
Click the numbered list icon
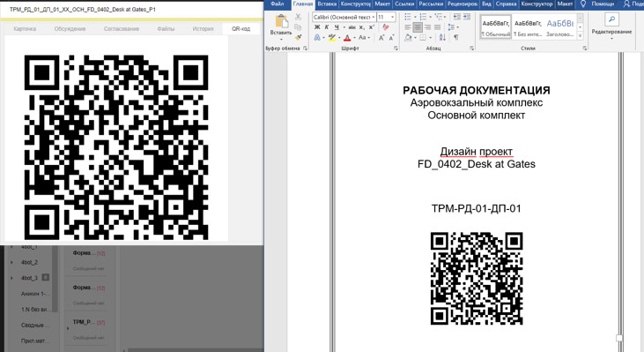423,17
